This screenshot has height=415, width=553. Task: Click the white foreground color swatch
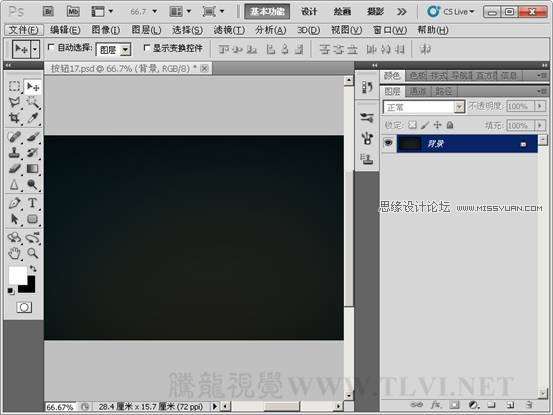tap(17, 274)
